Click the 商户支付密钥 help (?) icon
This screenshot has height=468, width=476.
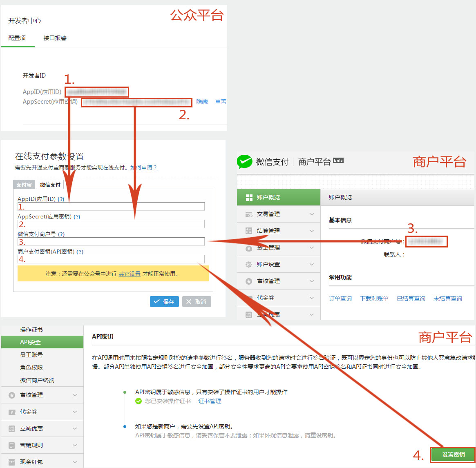pos(80,252)
